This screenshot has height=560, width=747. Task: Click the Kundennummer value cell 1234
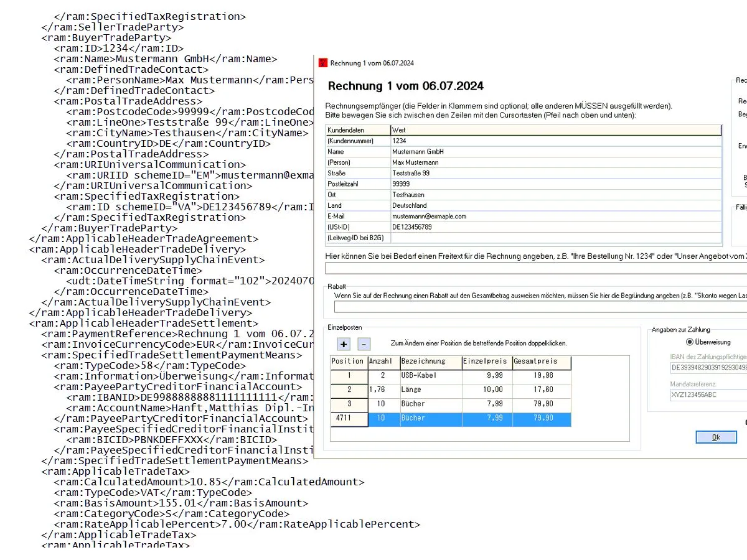(x=555, y=141)
